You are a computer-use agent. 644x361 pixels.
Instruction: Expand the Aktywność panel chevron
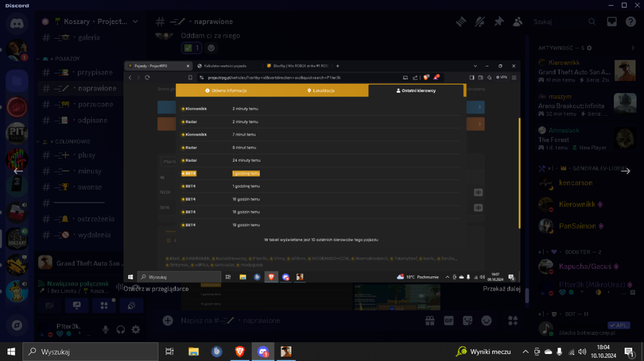coord(632,48)
